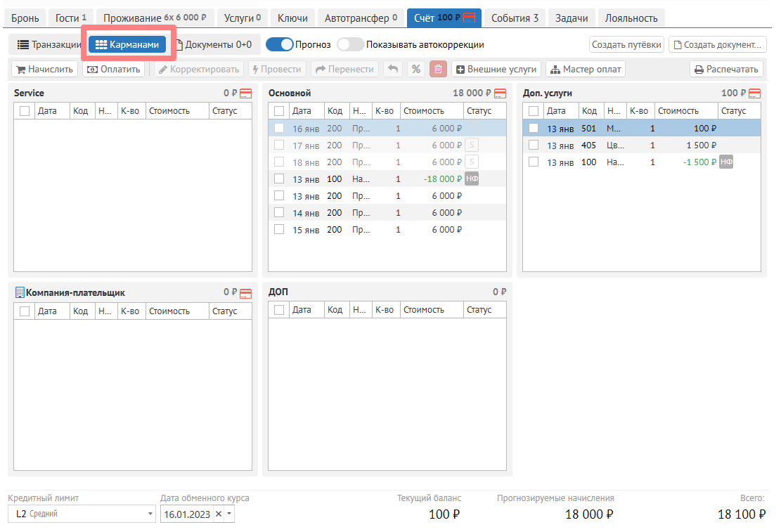The width and height of the screenshot is (781, 532).
Task: Turn off the Прогноз toggle
Action: click(279, 44)
